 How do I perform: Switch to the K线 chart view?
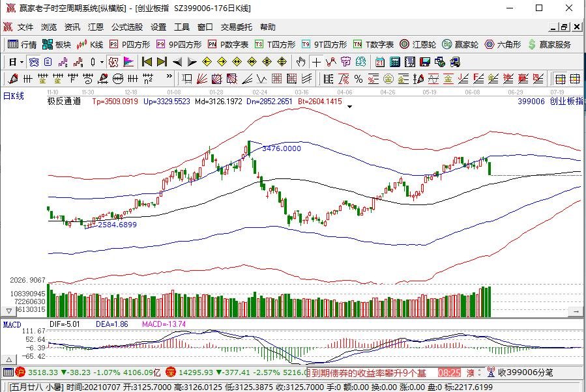click(x=90, y=44)
